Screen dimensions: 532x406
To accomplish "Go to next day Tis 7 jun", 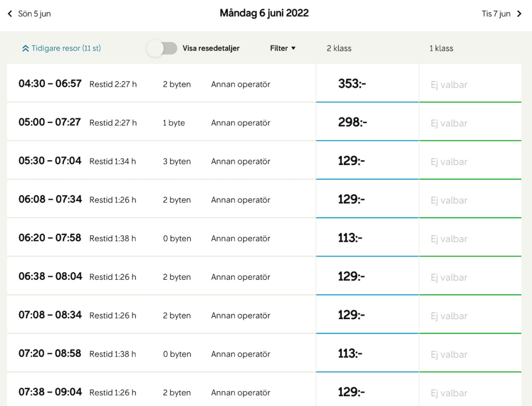I will [501, 14].
